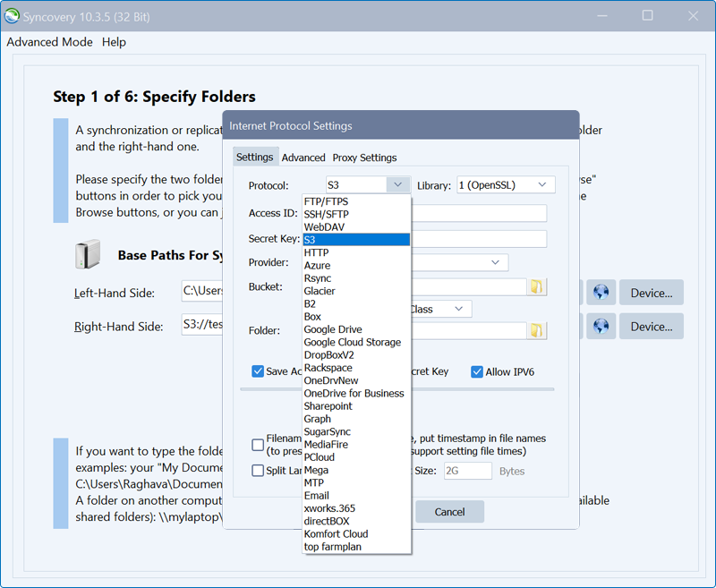The width and height of the screenshot is (716, 588).
Task: Select DropBoxV2 from the list
Action: 356,354
